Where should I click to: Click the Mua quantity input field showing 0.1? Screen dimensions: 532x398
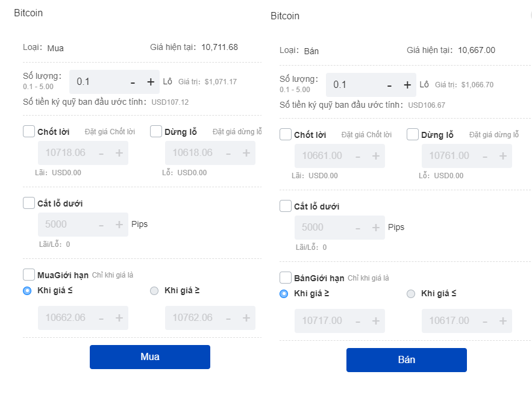pos(96,82)
